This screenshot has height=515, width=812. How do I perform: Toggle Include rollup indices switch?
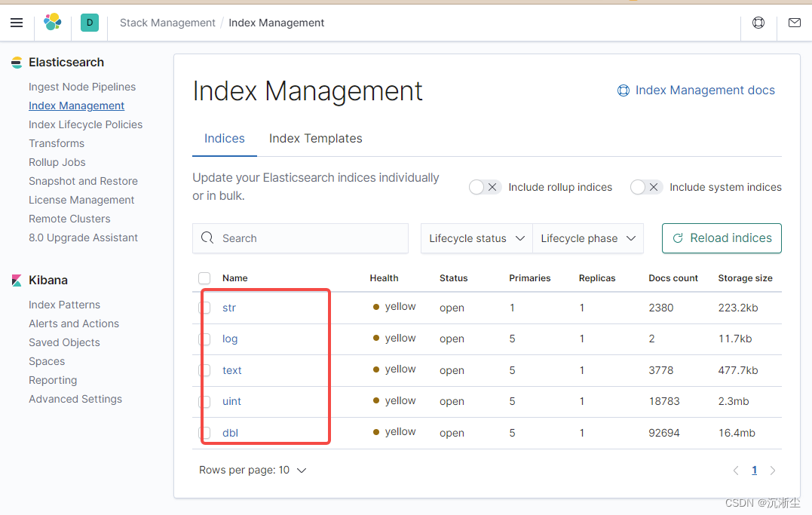click(x=486, y=187)
